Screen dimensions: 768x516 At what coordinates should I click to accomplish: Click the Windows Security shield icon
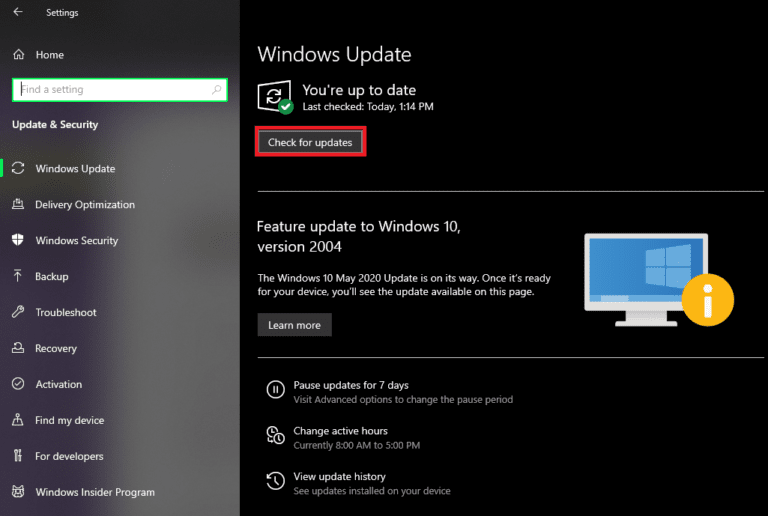(x=18, y=241)
